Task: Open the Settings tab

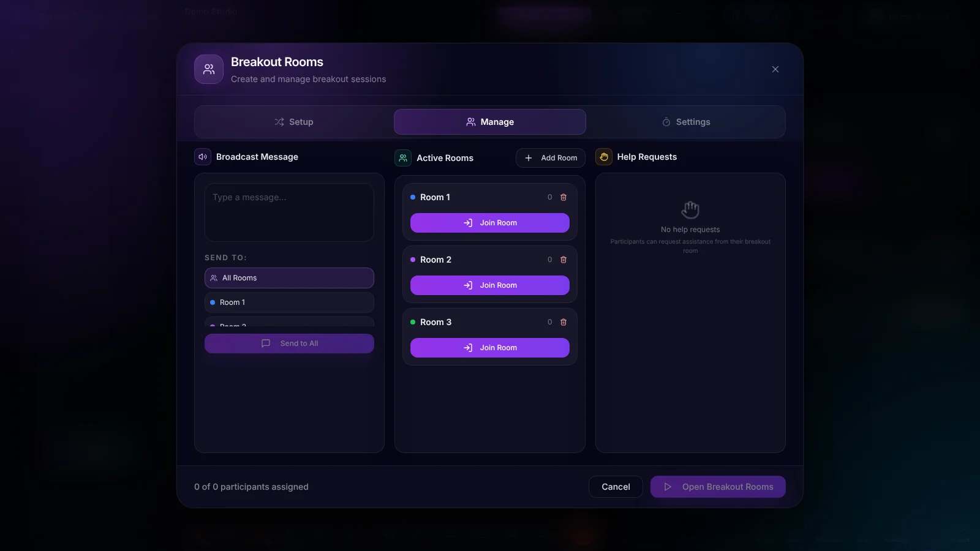Action: coord(686,122)
